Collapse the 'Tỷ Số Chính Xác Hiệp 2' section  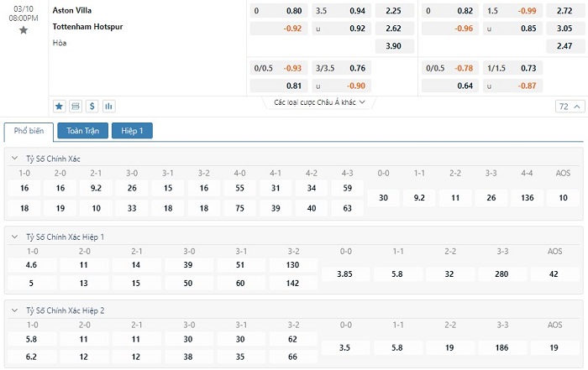coord(14,310)
